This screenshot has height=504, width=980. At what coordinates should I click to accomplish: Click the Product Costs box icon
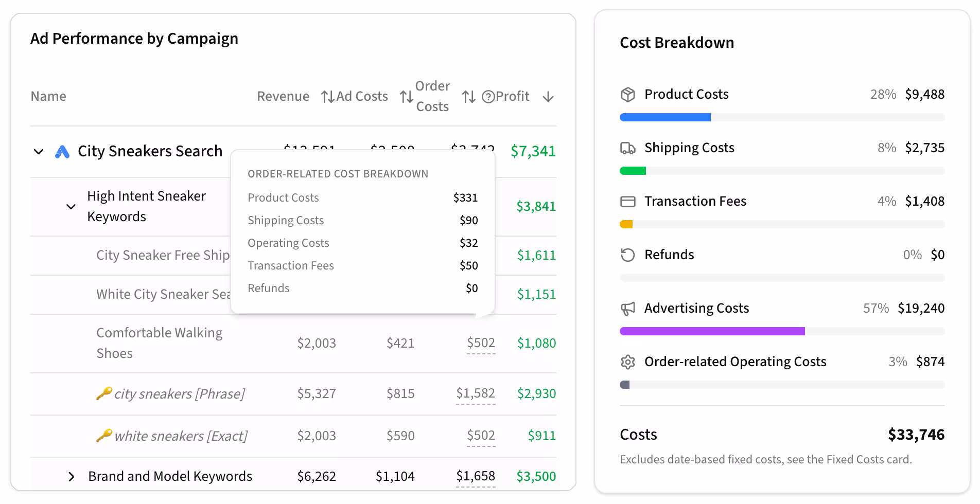click(x=628, y=95)
